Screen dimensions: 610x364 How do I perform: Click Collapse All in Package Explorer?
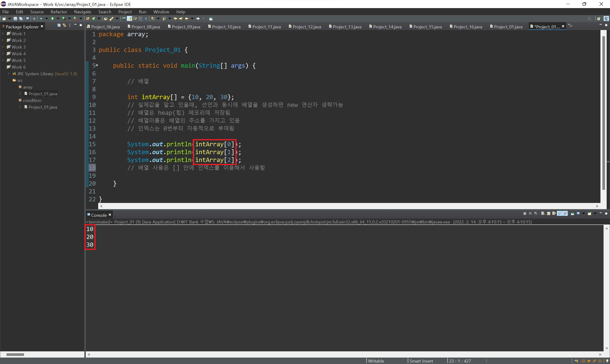[x=59, y=25]
